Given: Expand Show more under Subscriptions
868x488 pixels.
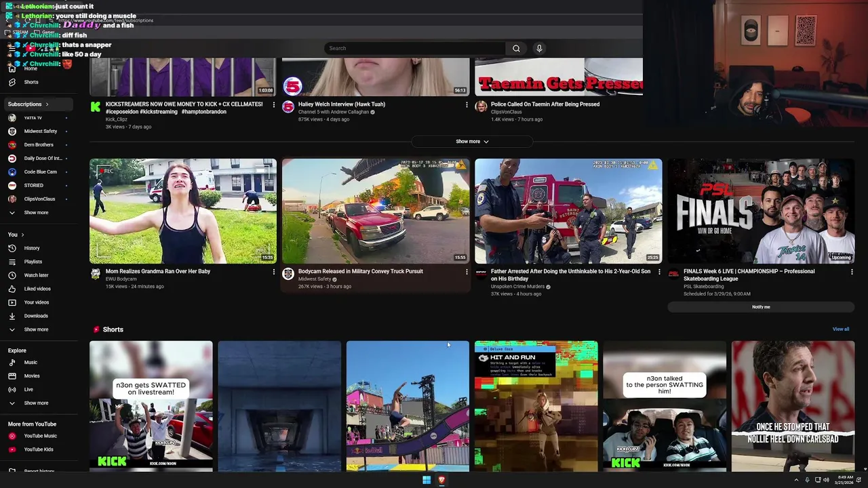Looking at the screenshot, I should click(36, 213).
